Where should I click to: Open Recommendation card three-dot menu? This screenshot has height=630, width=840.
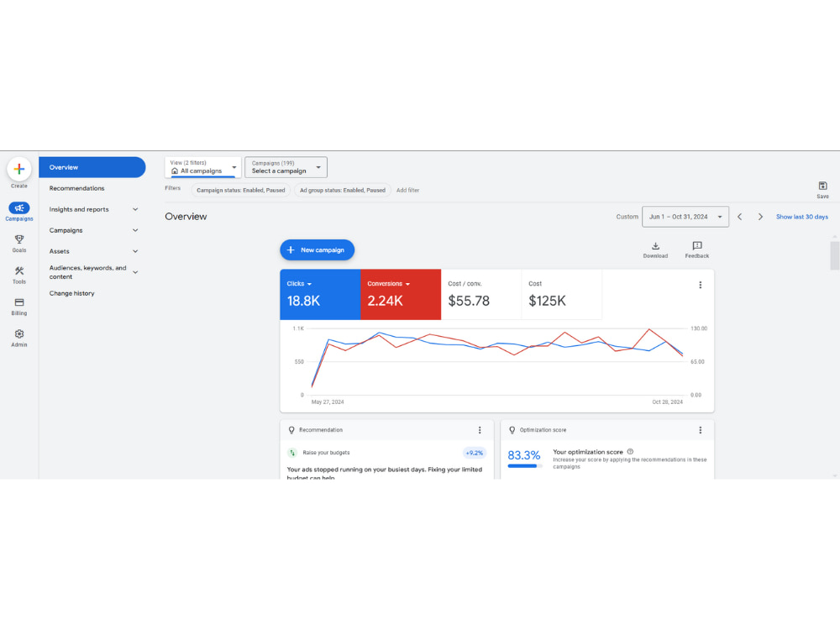tap(480, 430)
